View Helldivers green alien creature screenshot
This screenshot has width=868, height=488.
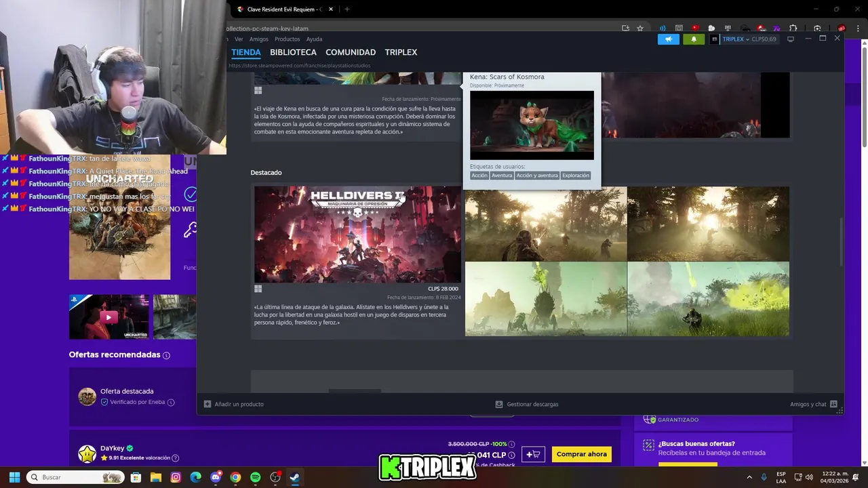click(546, 299)
